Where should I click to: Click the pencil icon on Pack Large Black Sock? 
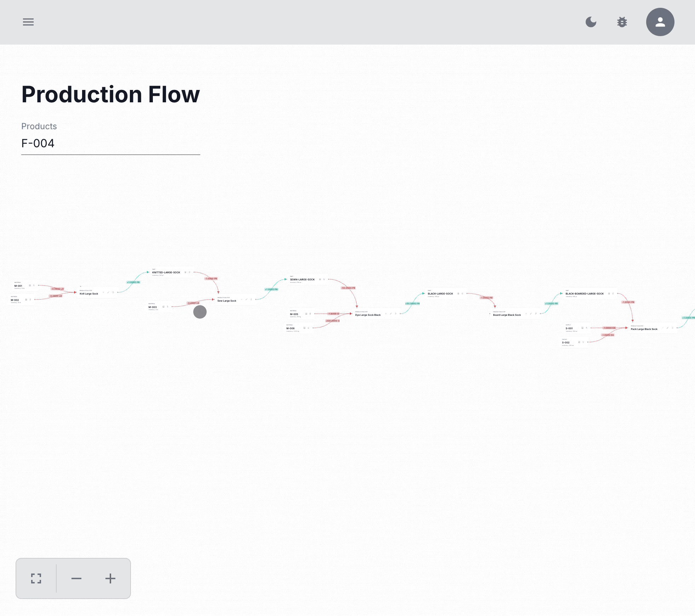[667, 328]
